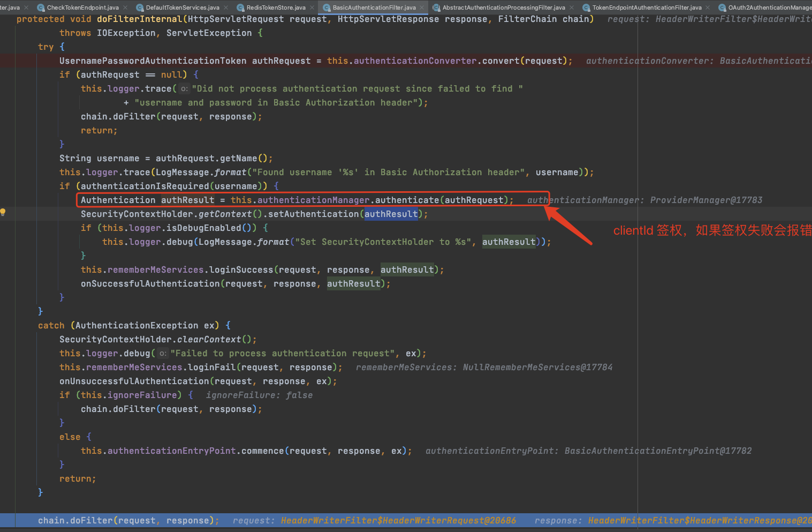Select the highlighted authResult variable in the editor

[391, 214]
